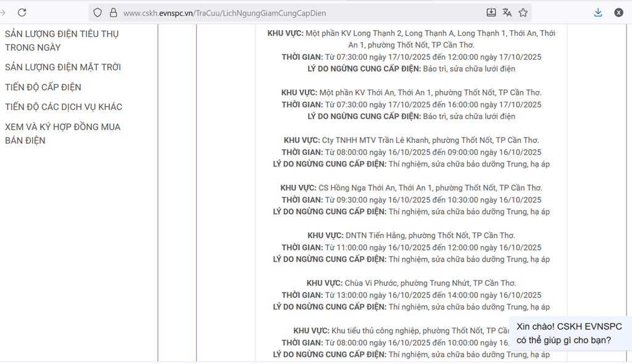Open 'TIẾN ĐỘ CÁC DỊCH VỤ KHÁC' link
Image resolution: width=632 pixels, height=364 pixels.
[x=64, y=107]
